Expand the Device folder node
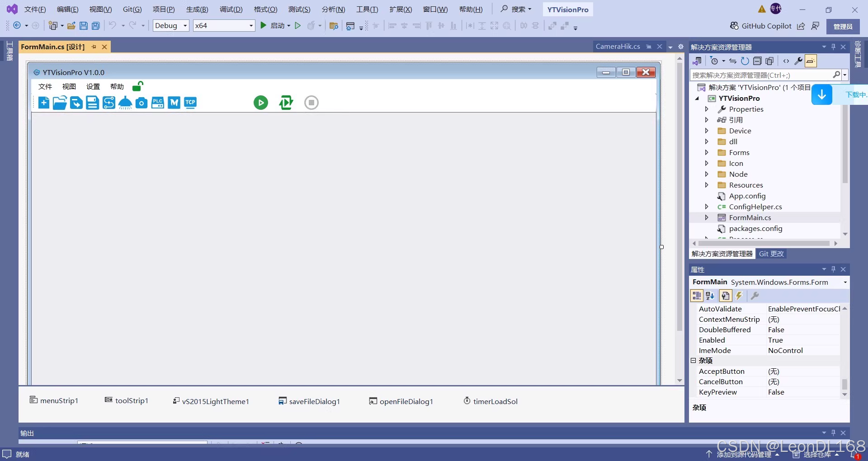This screenshot has width=868, height=461. click(707, 131)
